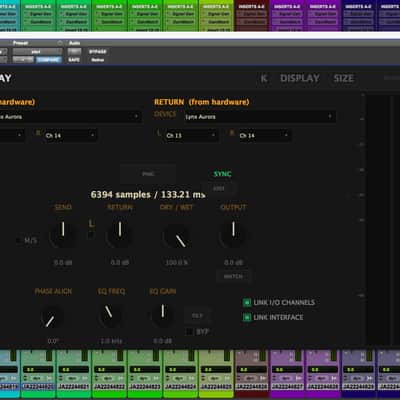Click the MATCH button under OUTPUT
The image size is (400, 400).
(x=233, y=276)
